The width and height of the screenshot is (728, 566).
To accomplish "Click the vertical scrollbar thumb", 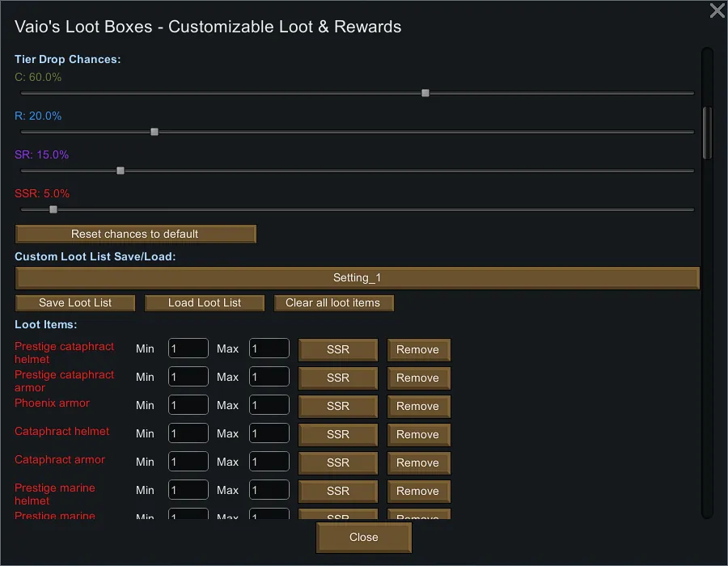I will 707,133.
